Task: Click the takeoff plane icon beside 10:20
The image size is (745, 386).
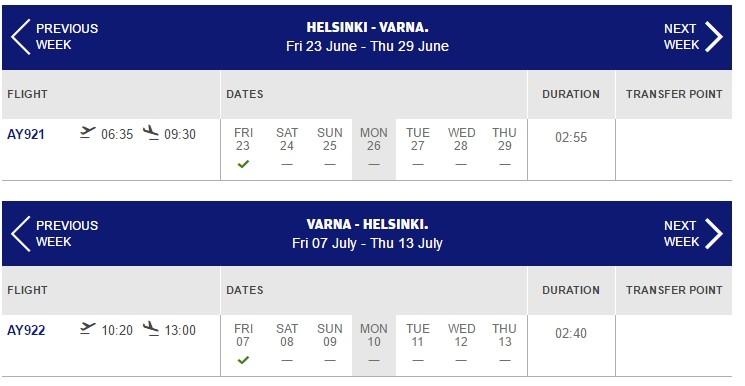Action: pyautogui.click(x=87, y=328)
